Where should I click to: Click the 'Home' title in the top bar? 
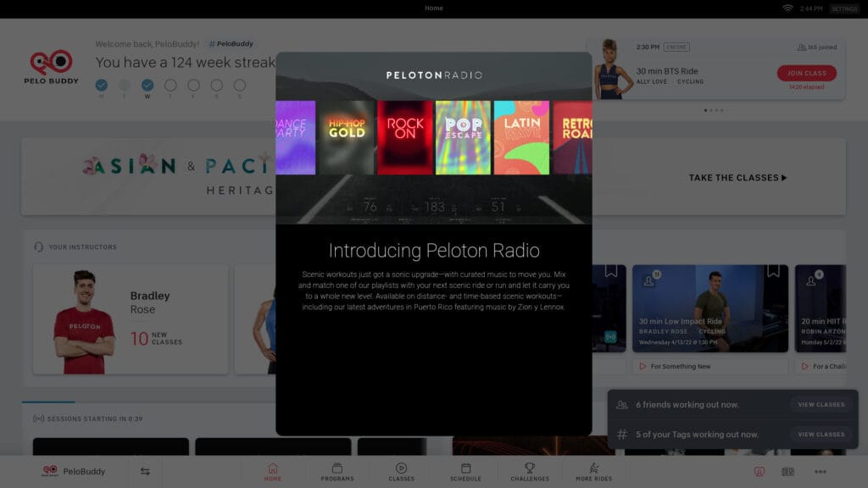click(434, 8)
